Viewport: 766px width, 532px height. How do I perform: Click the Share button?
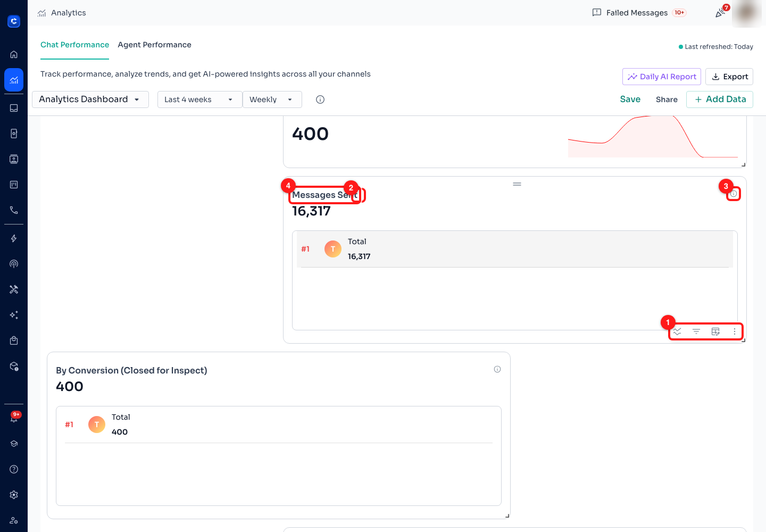(x=667, y=99)
